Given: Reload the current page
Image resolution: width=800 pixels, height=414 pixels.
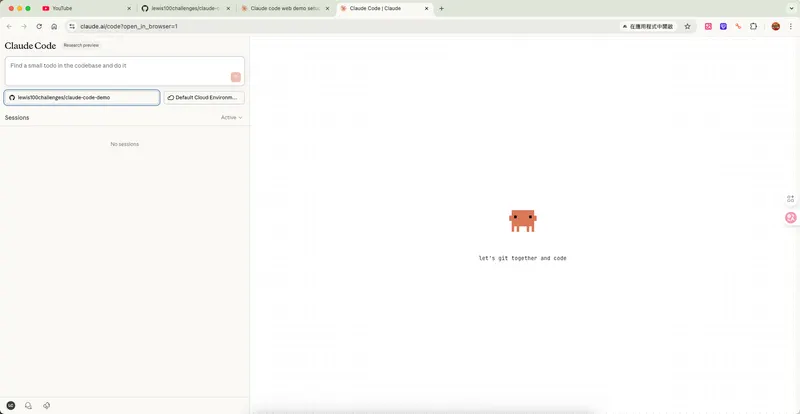Looking at the screenshot, I should 39,27.
